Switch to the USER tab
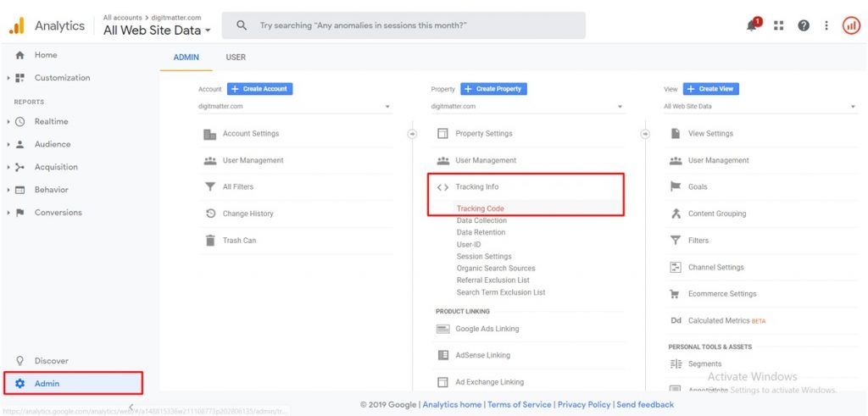Image resolution: width=868 pixels, height=416 pixels. click(236, 58)
